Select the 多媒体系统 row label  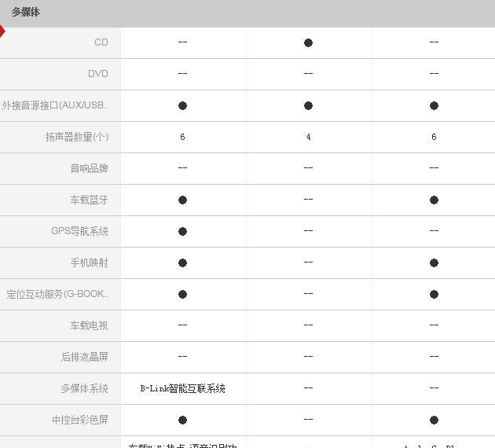[85, 388]
